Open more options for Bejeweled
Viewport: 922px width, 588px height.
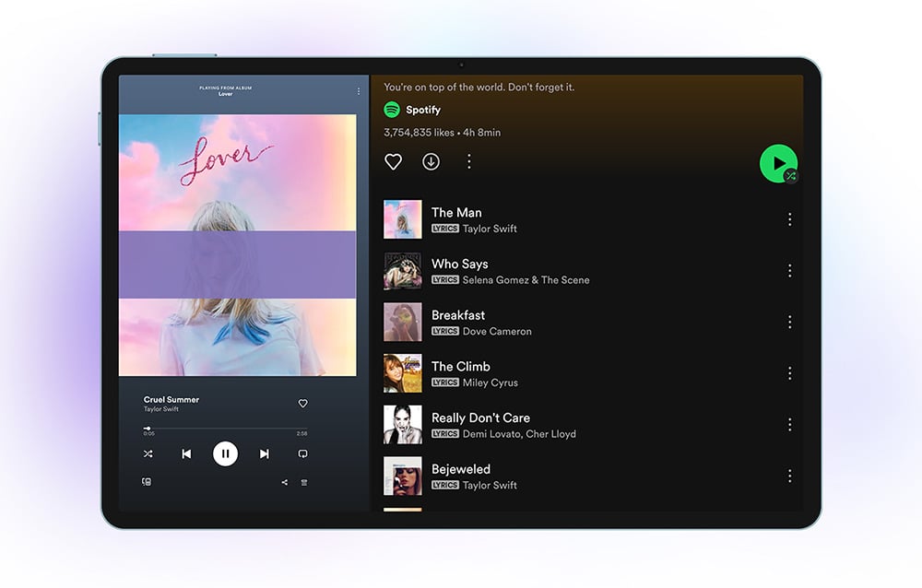pos(789,476)
